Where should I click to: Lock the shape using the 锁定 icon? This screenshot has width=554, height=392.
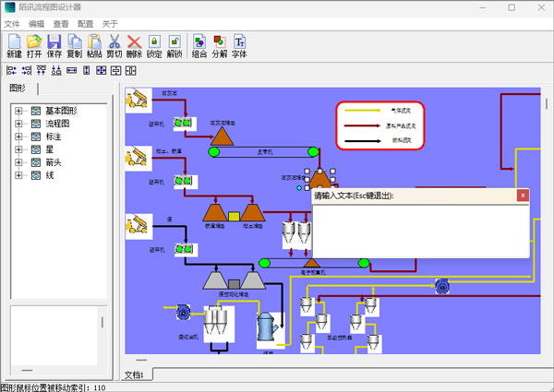[x=154, y=42]
